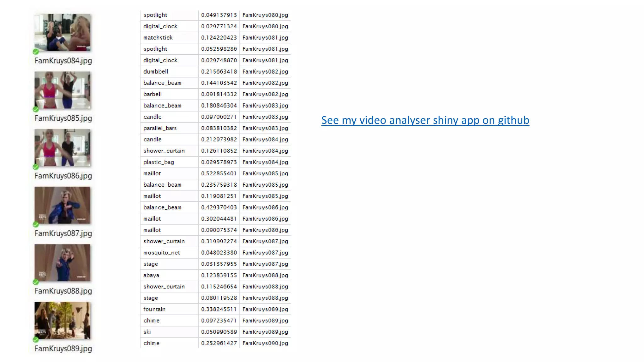The image size is (644, 362).
Task: Select the matchstick label cell
Action: tap(158, 38)
